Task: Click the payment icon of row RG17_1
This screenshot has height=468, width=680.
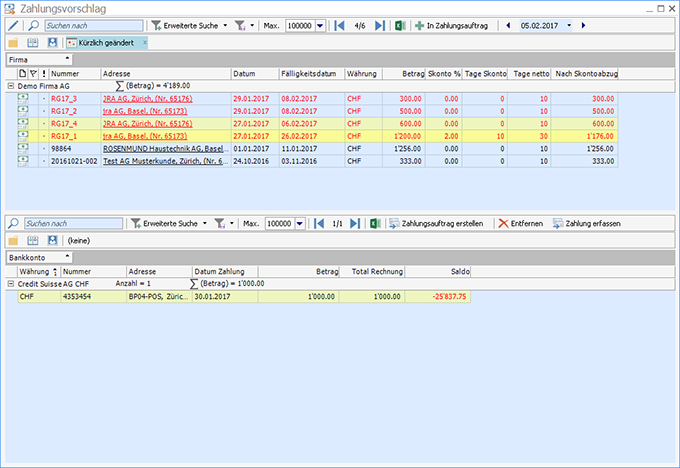Action: [x=23, y=136]
